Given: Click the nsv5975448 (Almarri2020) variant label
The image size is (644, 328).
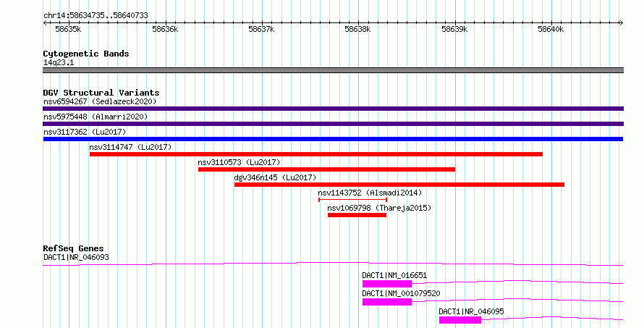Looking at the screenshot, I should [x=96, y=117].
